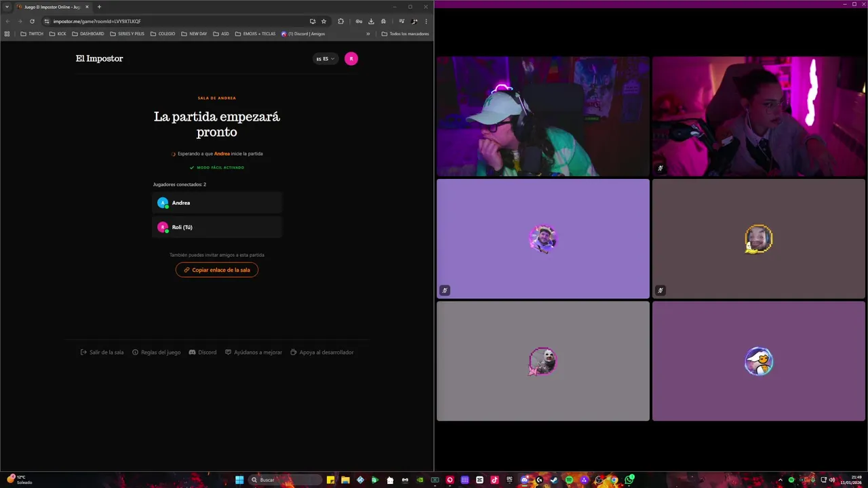Select the lavender participant avatar tile
The height and width of the screenshot is (488, 868).
click(542, 239)
